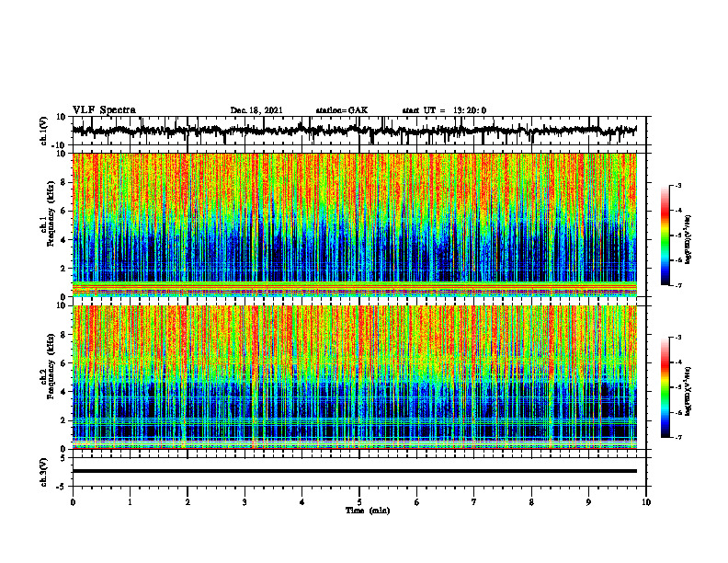
Task: Click the "-4" label on ch.2 color scale
Action: (x=678, y=362)
